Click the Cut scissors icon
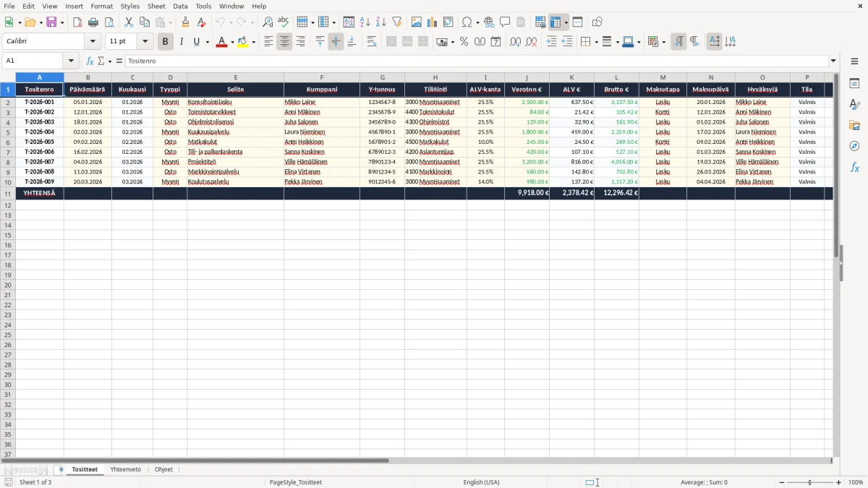The width and height of the screenshot is (868, 488). point(129,22)
